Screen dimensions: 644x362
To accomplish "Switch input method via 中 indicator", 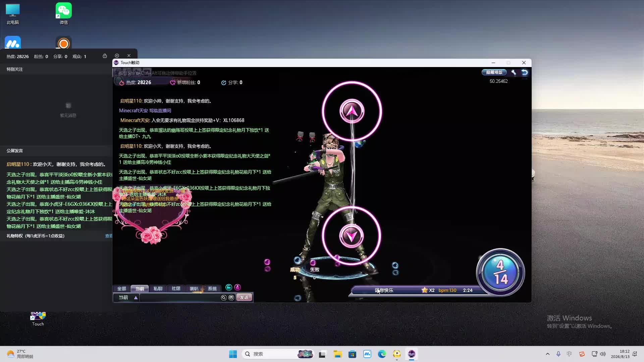I will (569, 354).
